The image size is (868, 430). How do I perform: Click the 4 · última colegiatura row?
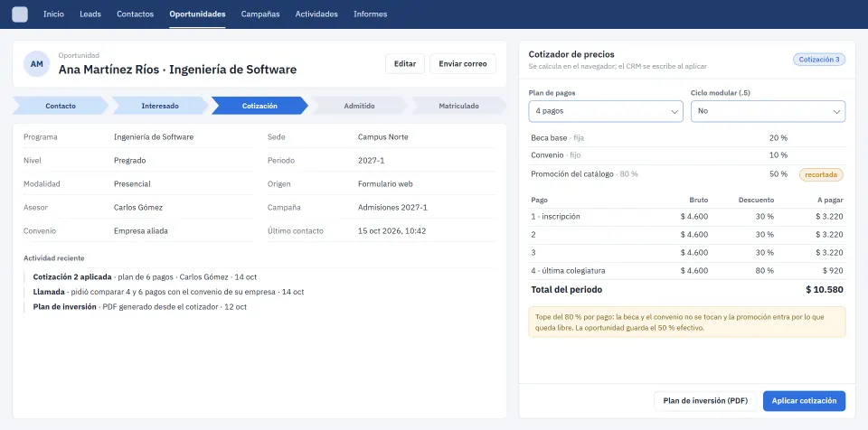687,271
